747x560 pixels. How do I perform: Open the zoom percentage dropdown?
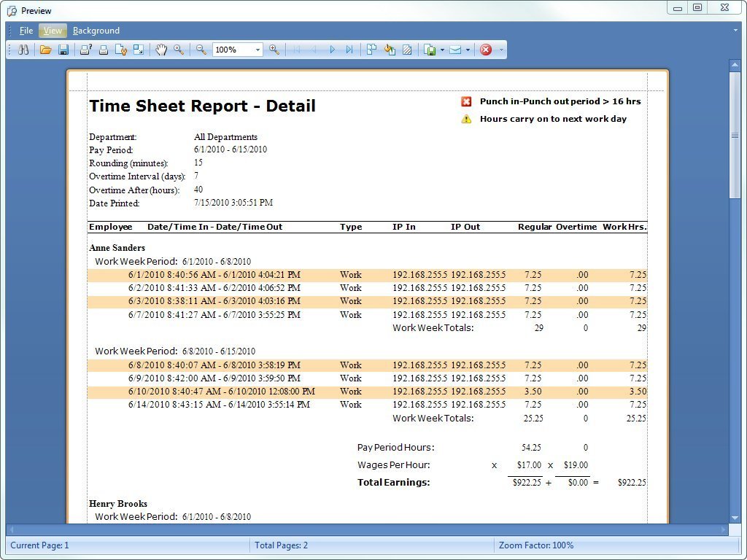tap(258, 50)
